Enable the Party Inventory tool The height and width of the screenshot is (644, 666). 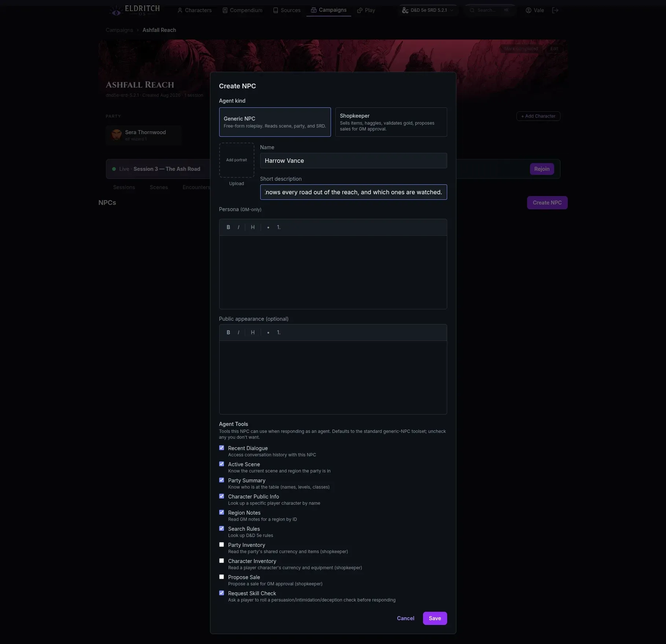click(221, 545)
